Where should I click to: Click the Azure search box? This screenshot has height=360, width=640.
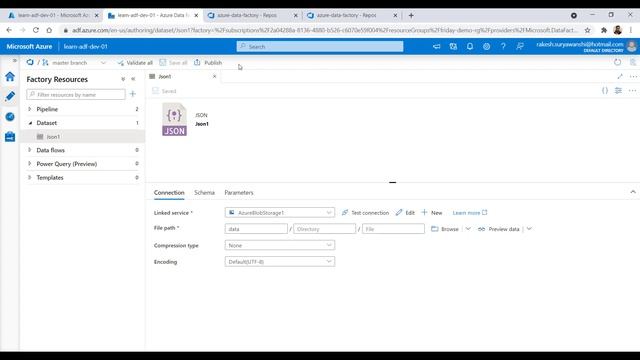[320, 47]
